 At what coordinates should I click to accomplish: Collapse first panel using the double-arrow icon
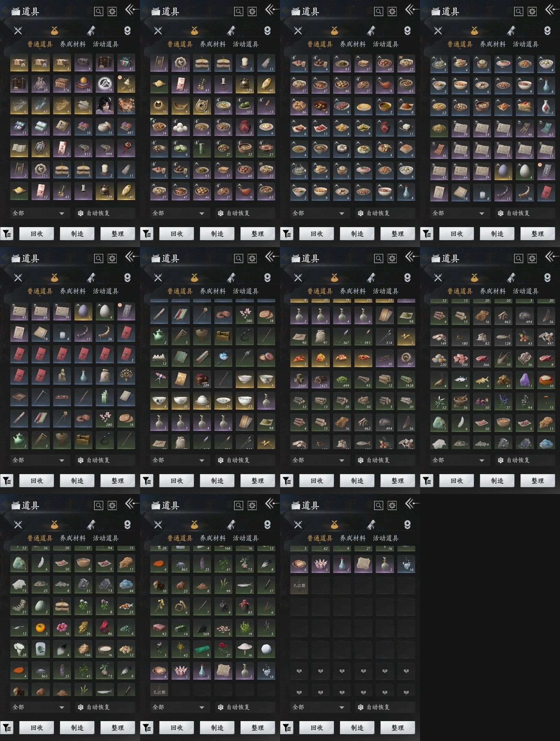pos(130,10)
